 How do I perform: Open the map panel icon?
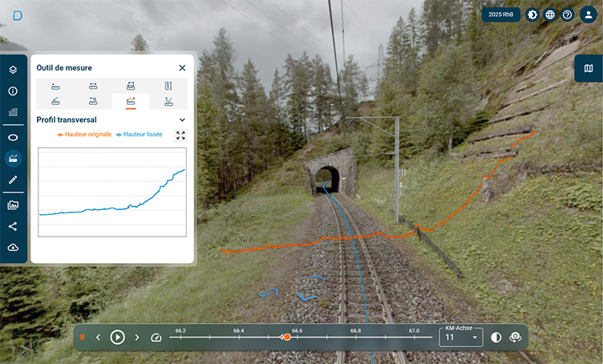(x=589, y=68)
